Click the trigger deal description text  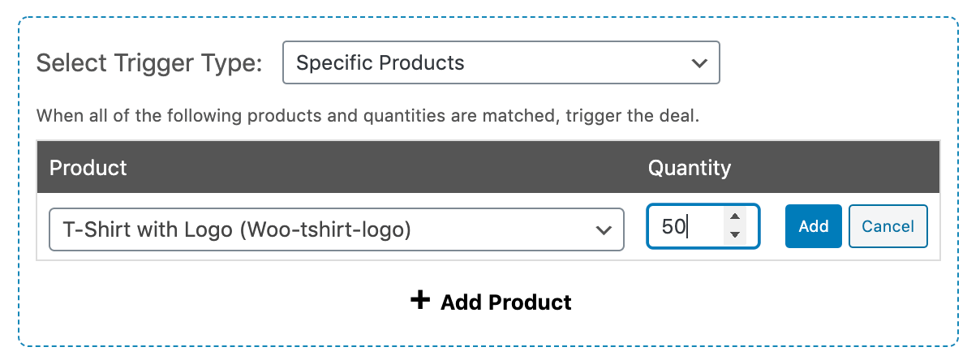click(367, 115)
